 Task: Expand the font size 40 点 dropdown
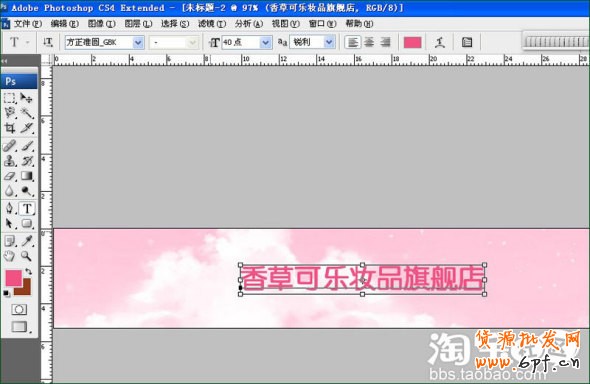click(266, 42)
